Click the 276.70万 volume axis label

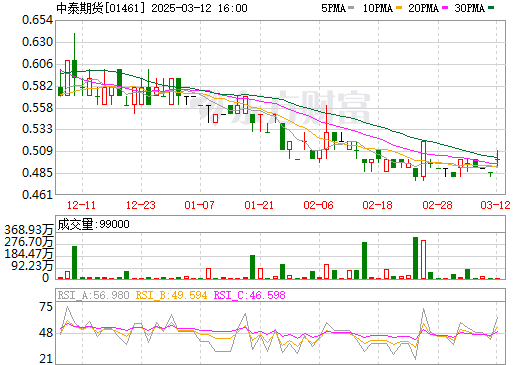(x=29, y=242)
